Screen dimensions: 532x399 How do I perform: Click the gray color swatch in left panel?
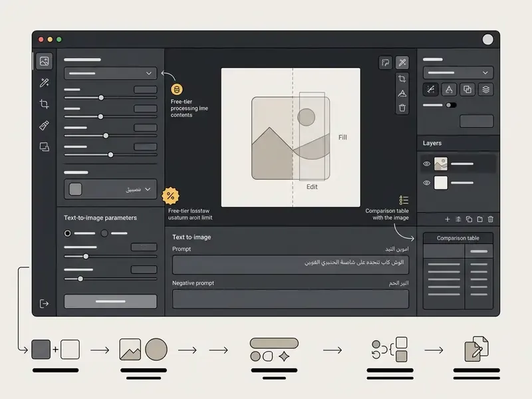(x=75, y=190)
